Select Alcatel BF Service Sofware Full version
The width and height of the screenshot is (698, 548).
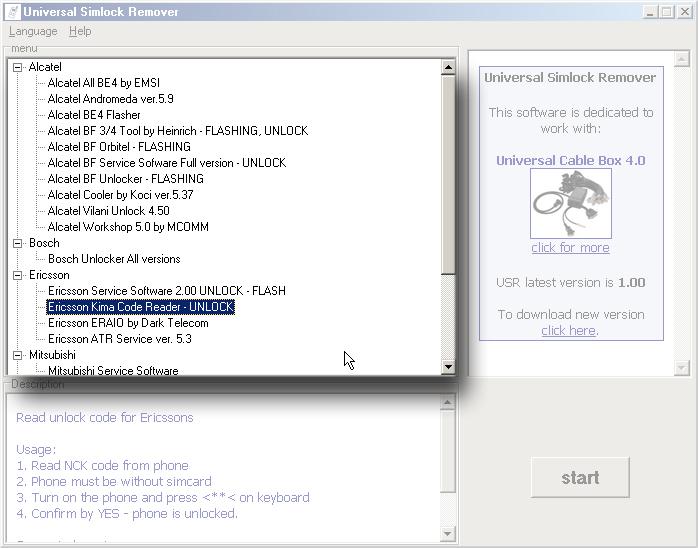tap(167, 163)
